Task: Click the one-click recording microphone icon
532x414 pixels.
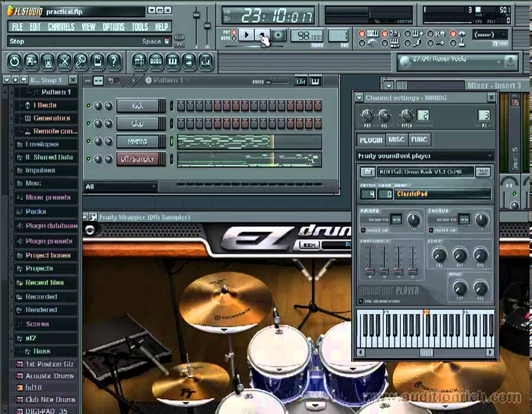Action: [81, 62]
